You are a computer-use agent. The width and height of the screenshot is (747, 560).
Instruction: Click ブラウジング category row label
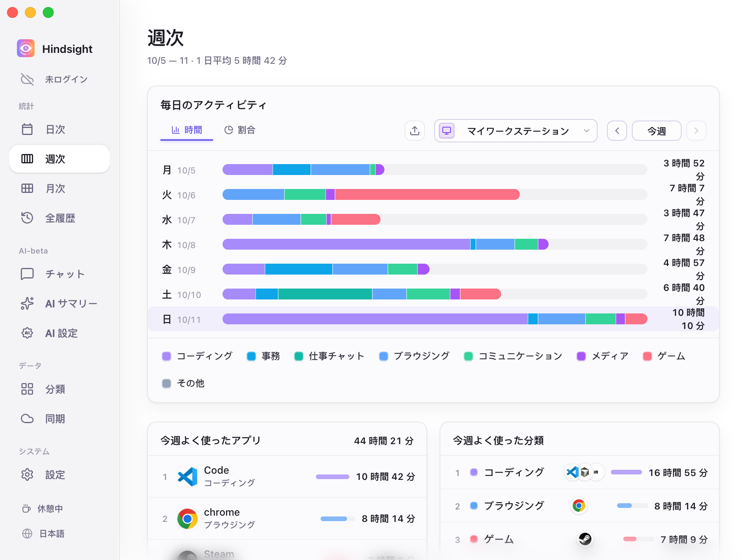(x=514, y=506)
